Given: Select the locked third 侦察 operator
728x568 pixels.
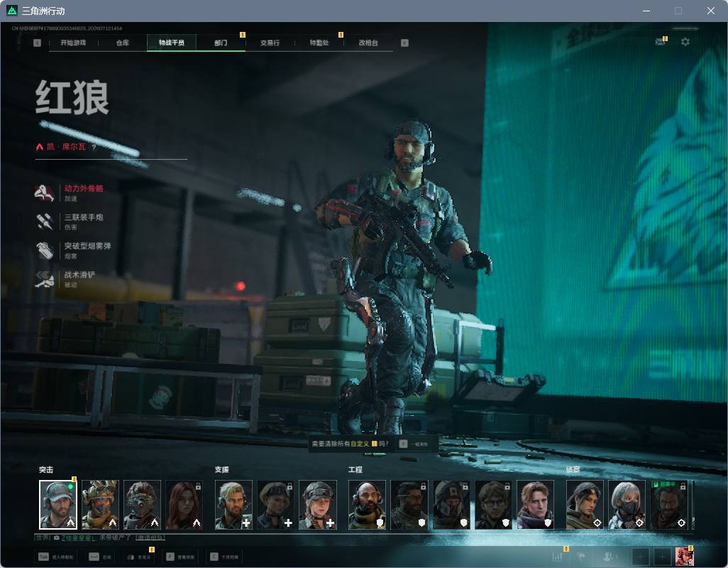Looking at the screenshot, I should tap(669, 505).
